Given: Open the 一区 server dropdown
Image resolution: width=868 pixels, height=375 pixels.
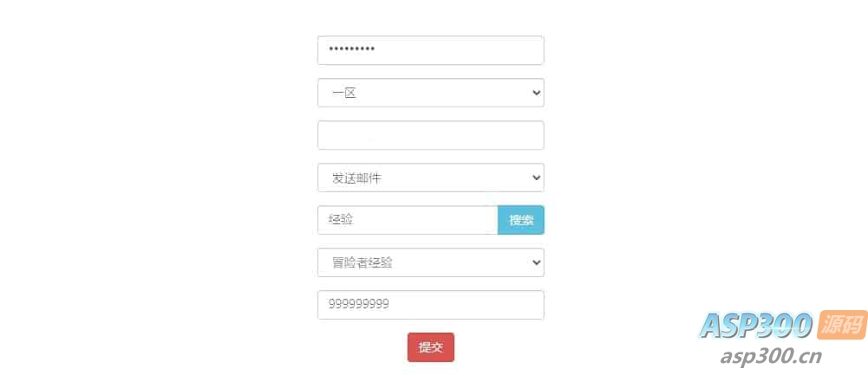Looking at the screenshot, I should pyautogui.click(x=431, y=93).
